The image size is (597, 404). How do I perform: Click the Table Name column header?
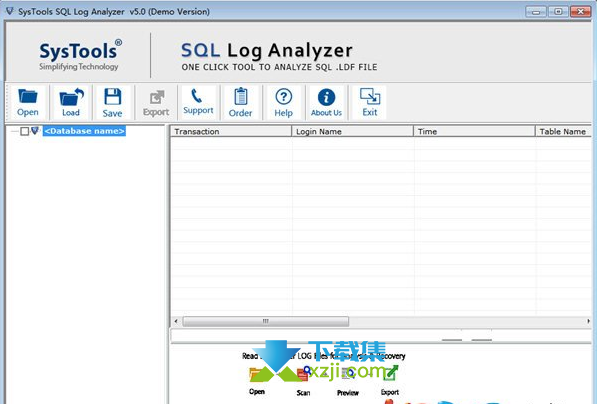pos(563,131)
